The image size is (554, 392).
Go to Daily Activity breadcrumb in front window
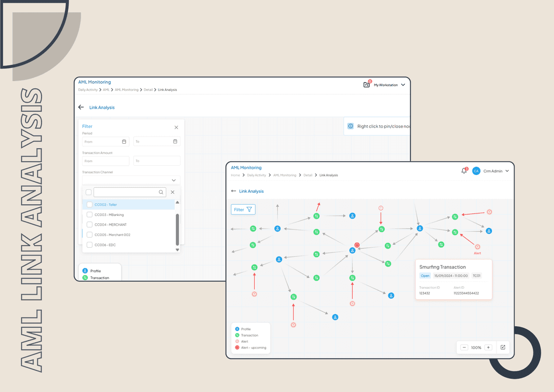click(256, 175)
